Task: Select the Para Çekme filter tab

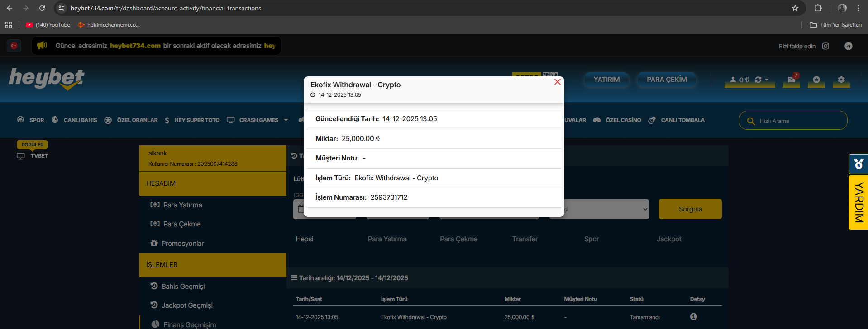Action: coord(458,239)
